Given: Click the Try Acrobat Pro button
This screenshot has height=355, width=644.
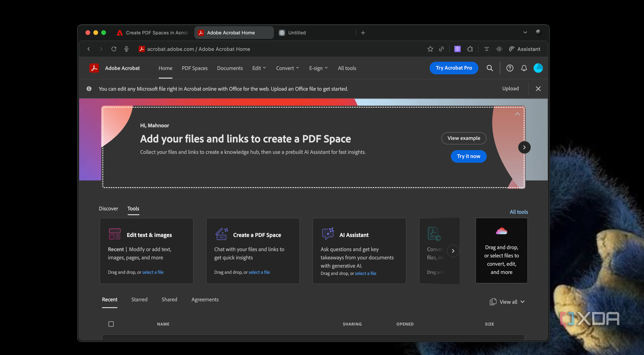Looking at the screenshot, I should 454,68.
